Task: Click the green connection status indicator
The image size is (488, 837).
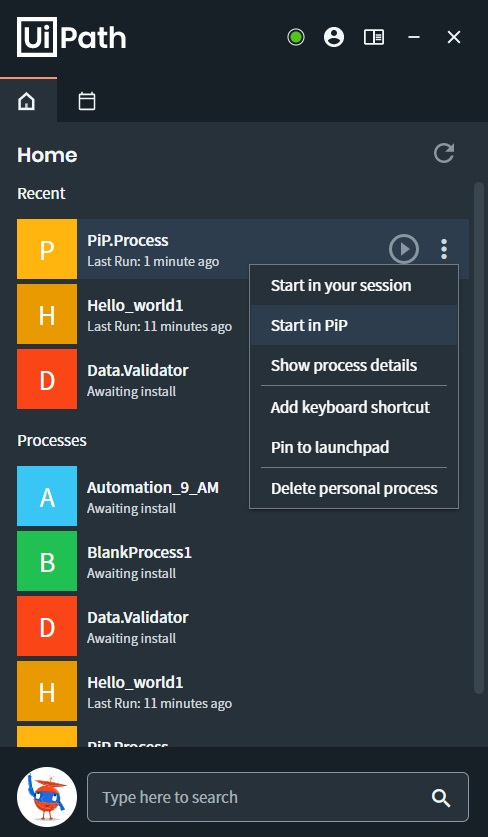Action: (296, 37)
